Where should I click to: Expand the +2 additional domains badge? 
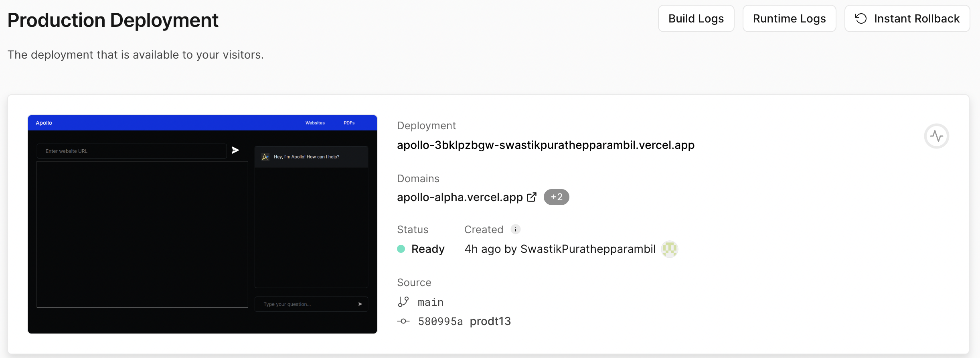[556, 197]
